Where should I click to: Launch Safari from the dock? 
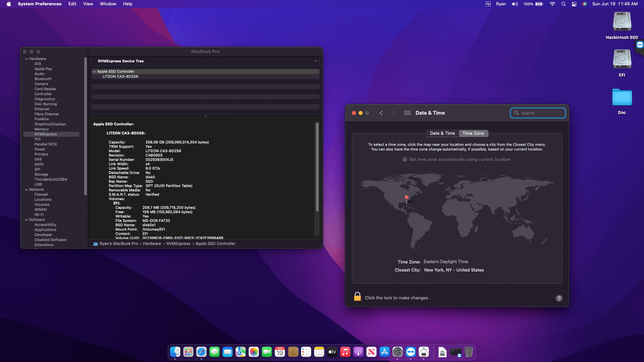coord(201,352)
